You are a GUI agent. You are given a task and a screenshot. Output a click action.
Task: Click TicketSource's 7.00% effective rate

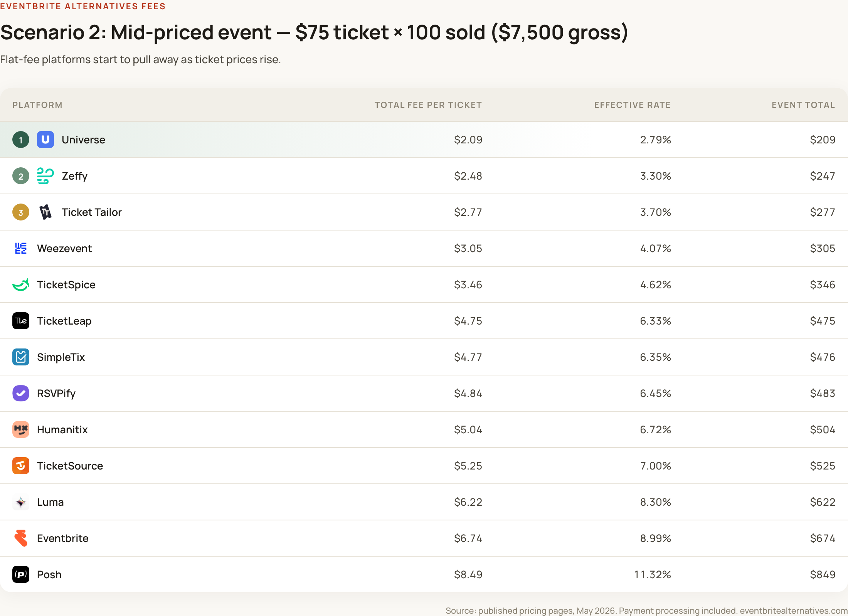(656, 466)
